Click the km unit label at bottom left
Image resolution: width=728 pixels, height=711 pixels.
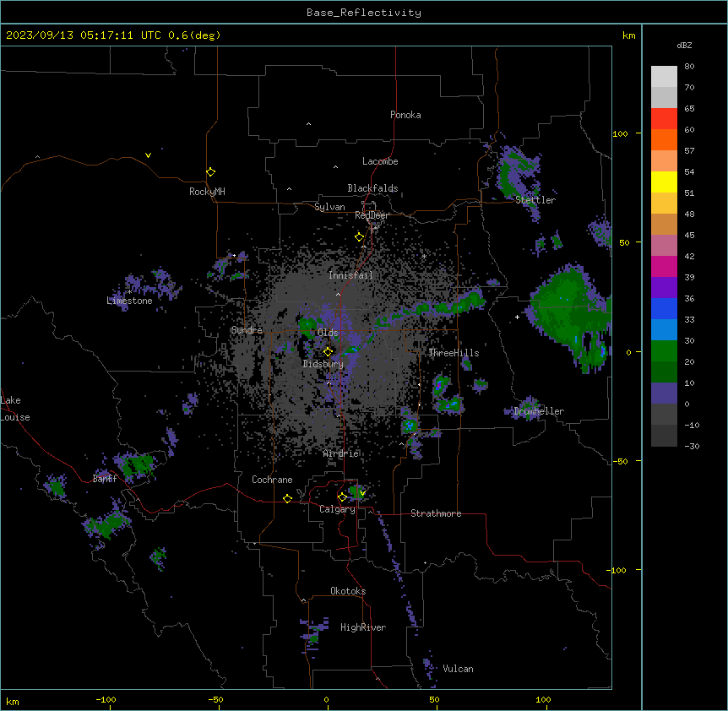[13, 702]
